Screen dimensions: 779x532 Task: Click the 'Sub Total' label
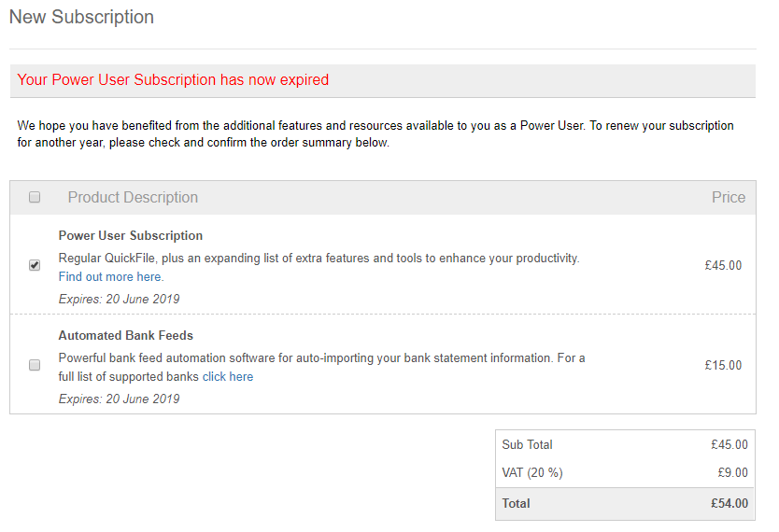527,444
